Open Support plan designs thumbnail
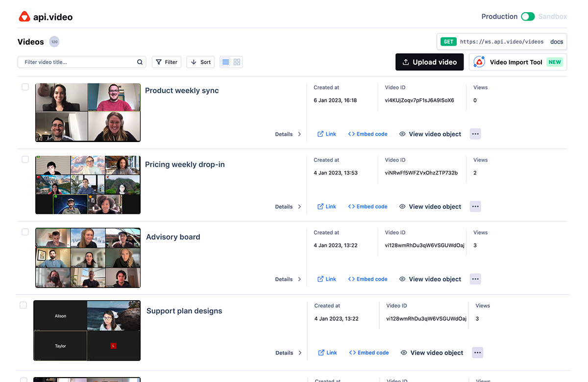 tap(87, 331)
